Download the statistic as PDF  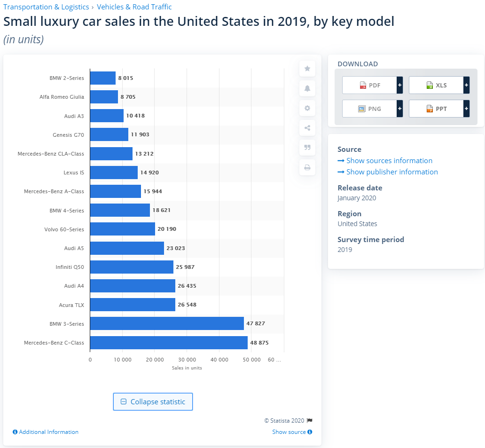click(x=369, y=85)
